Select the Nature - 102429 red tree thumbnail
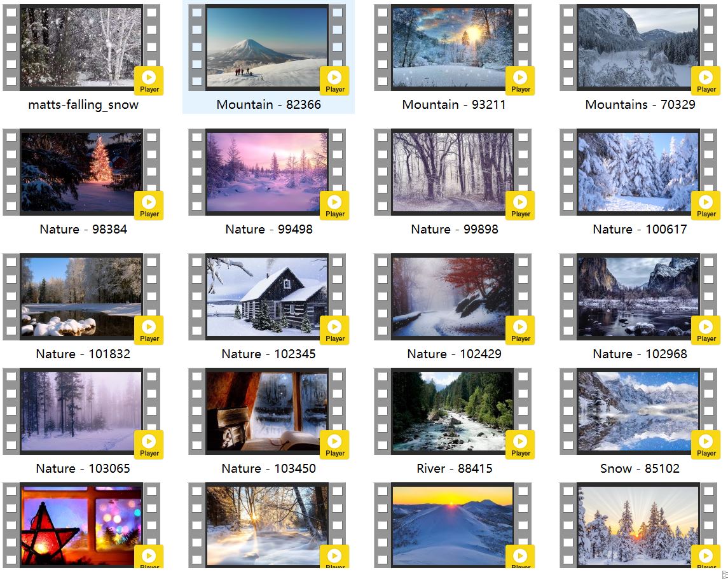This screenshot has width=728, height=579. 452,296
